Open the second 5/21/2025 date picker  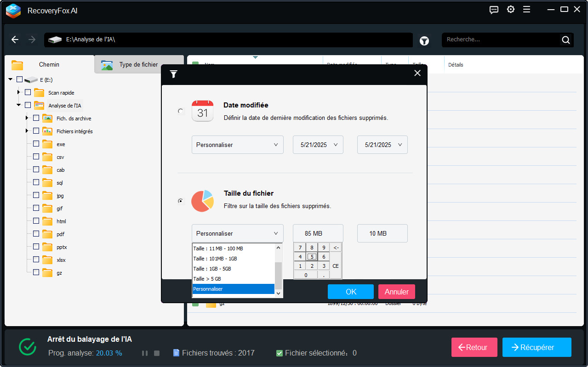tap(382, 145)
